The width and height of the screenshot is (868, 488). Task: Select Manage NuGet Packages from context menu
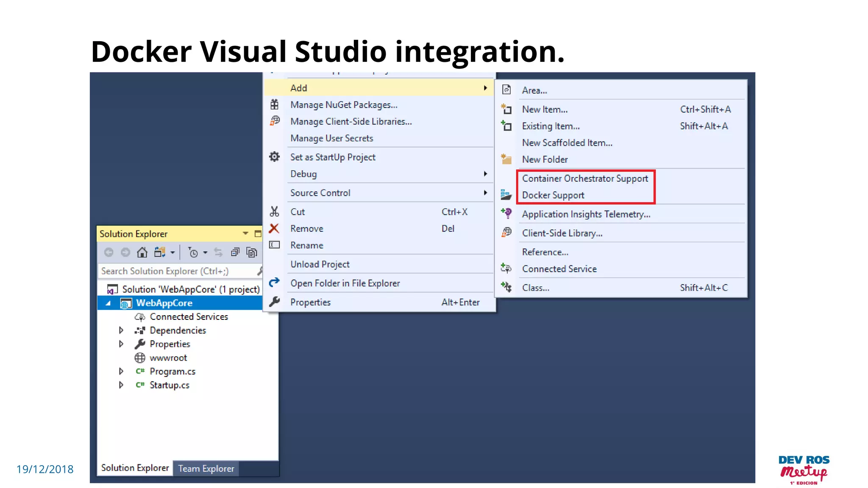pos(344,105)
